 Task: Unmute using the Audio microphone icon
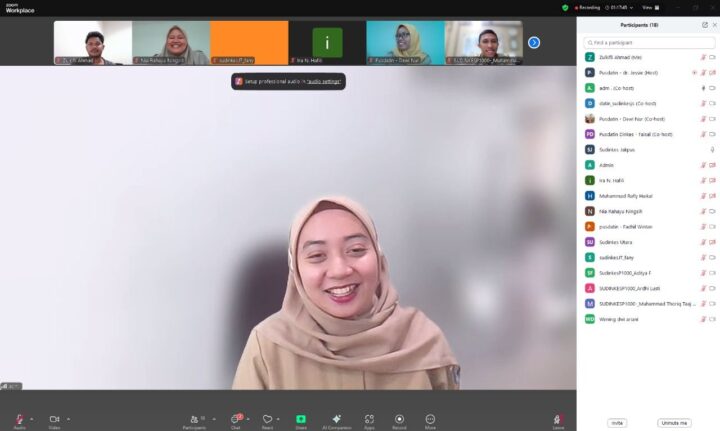(19, 419)
